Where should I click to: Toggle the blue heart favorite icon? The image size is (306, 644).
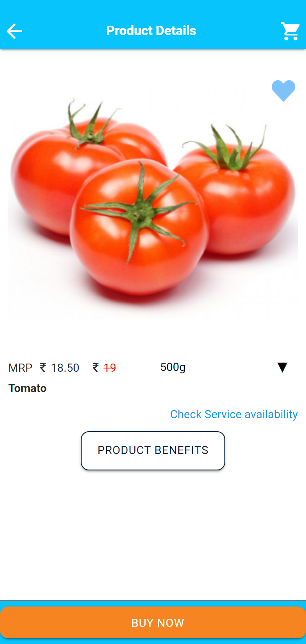(284, 90)
